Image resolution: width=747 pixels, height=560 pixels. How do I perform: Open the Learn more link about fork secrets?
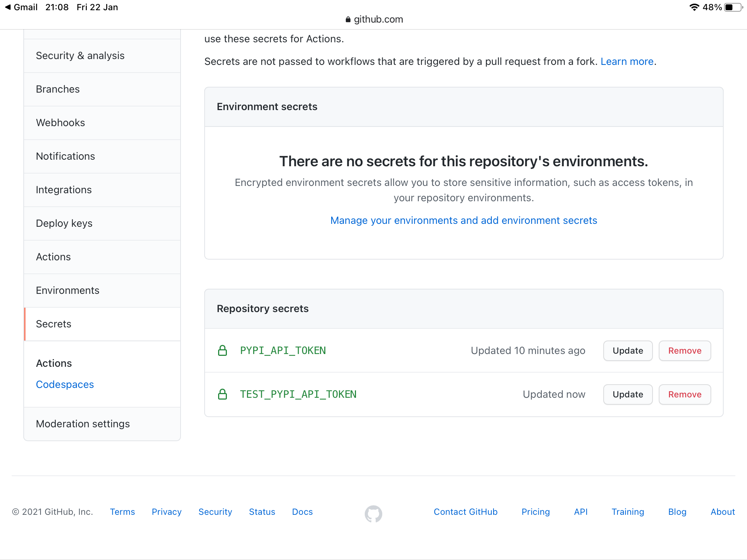click(627, 61)
